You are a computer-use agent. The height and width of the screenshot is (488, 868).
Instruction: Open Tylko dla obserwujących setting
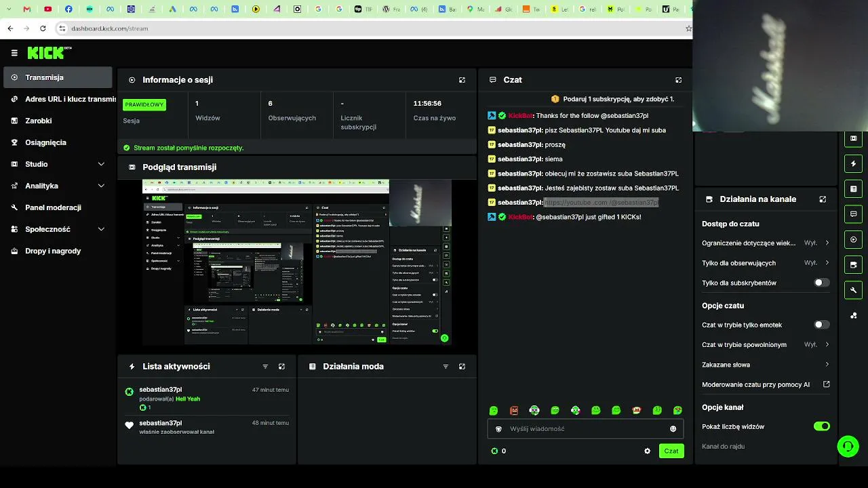(766, 263)
